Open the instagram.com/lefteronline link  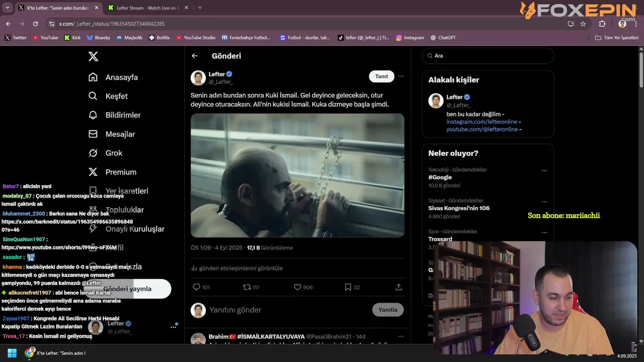click(x=482, y=122)
